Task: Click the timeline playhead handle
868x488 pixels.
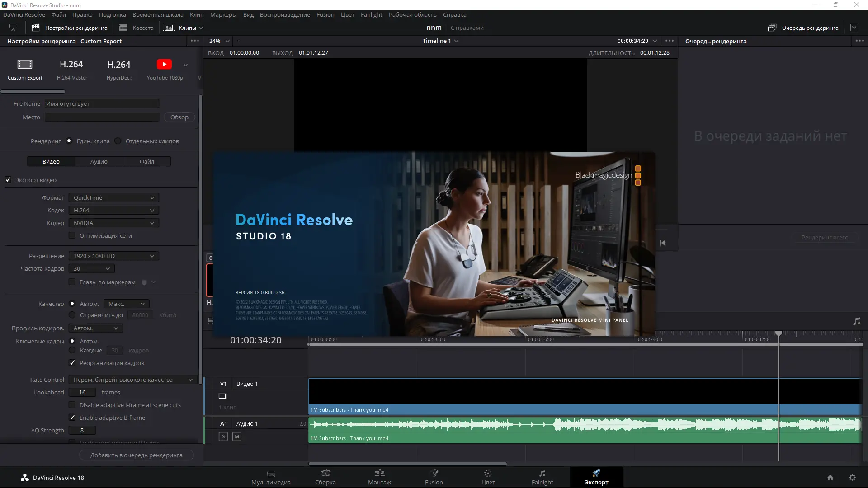Action: (778, 333)
